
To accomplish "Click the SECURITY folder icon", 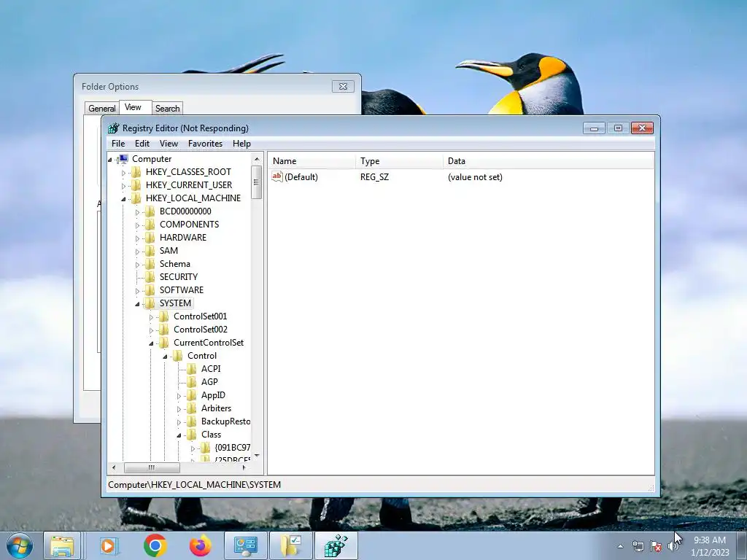I will (x=150, y=277).
